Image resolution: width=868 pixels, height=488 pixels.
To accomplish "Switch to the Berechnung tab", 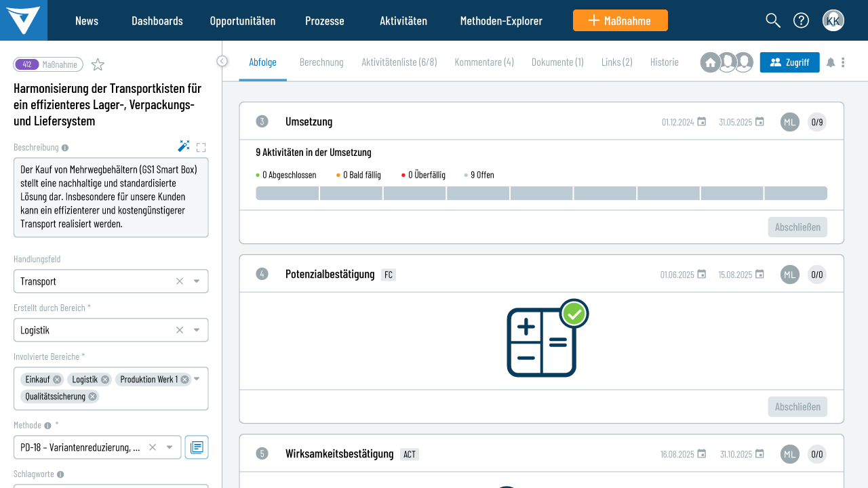I will tap(321, 62).
